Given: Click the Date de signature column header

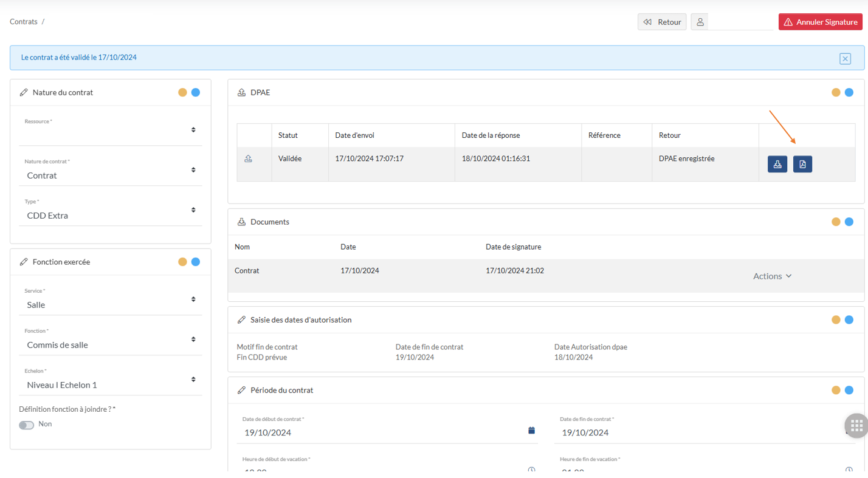Looking at the screenshot, I should [514, 247].
